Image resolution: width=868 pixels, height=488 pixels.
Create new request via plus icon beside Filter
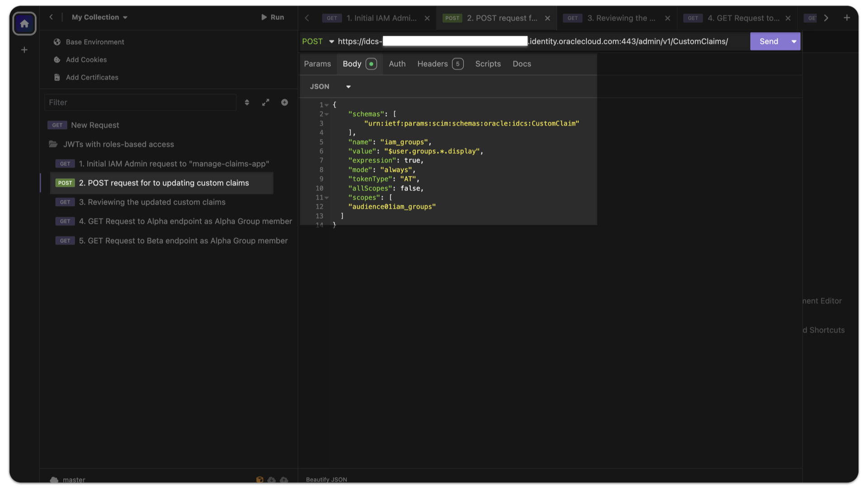click(x=284, y=103)
